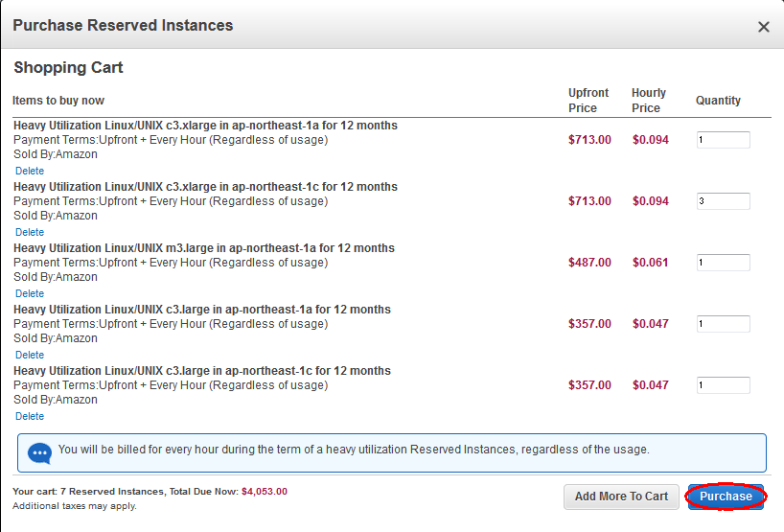Click Add More To Cart button
Screen dimensions: 784x532
click(621, 497)
